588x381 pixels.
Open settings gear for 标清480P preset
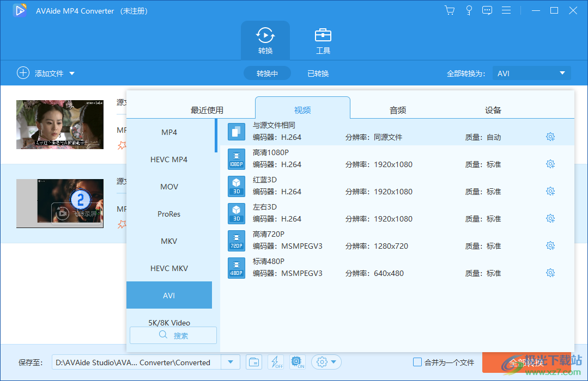click(550, 273)
